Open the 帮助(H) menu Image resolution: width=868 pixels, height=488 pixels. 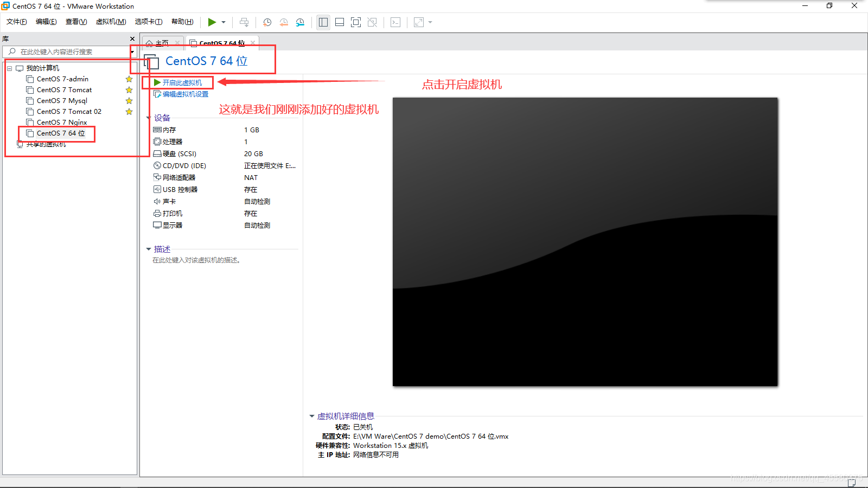(x=182, y=22)
